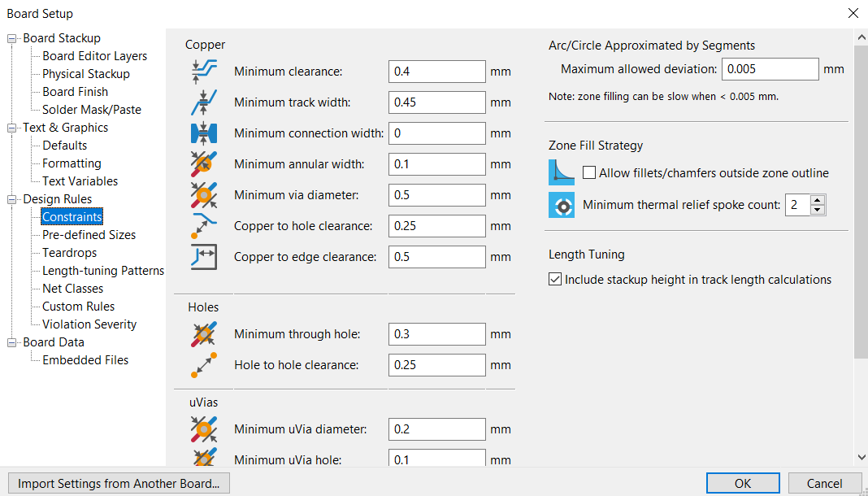Collapse the Text & Graphics tree node
Image resolution: width=868 pixels, height=496 pixels.
[x=12, y=128]
